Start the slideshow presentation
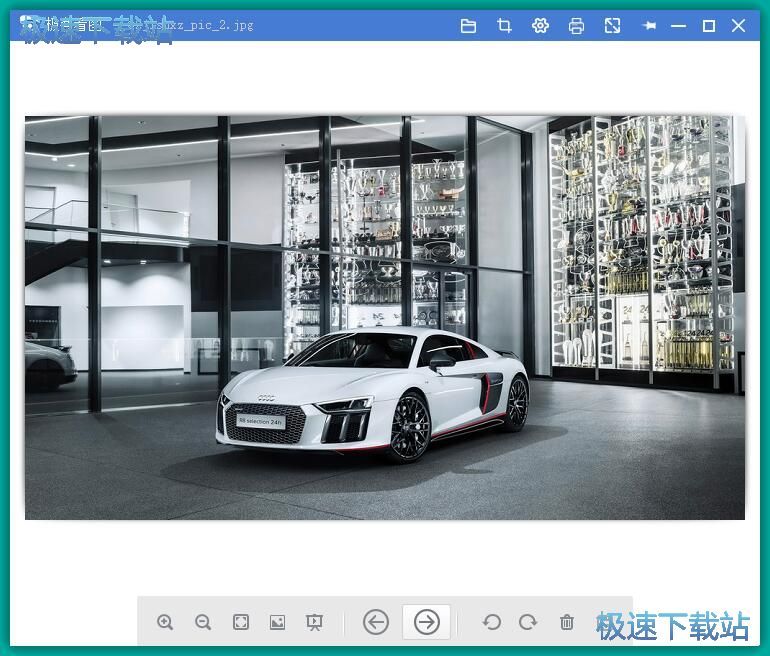The image size is (770, 656). 314,622
